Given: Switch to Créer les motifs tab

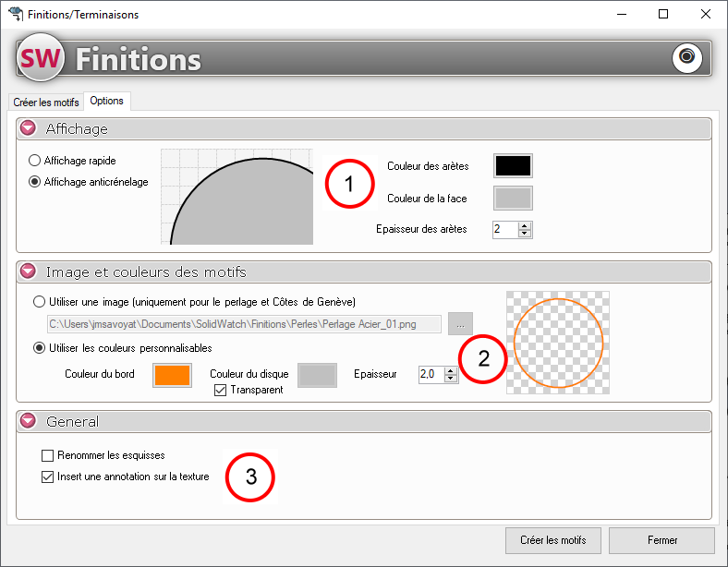Looking at the screenshot, I should pyautogui.click(x=45, y=102).
